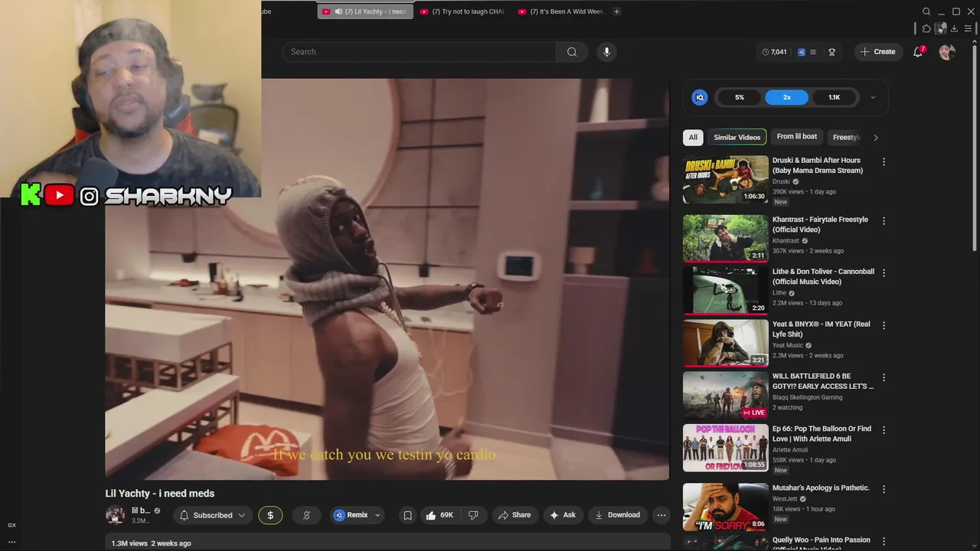Click browser profile picture in toolbar
The width and height of the screenshot is (980, 551).
point(941,28)
